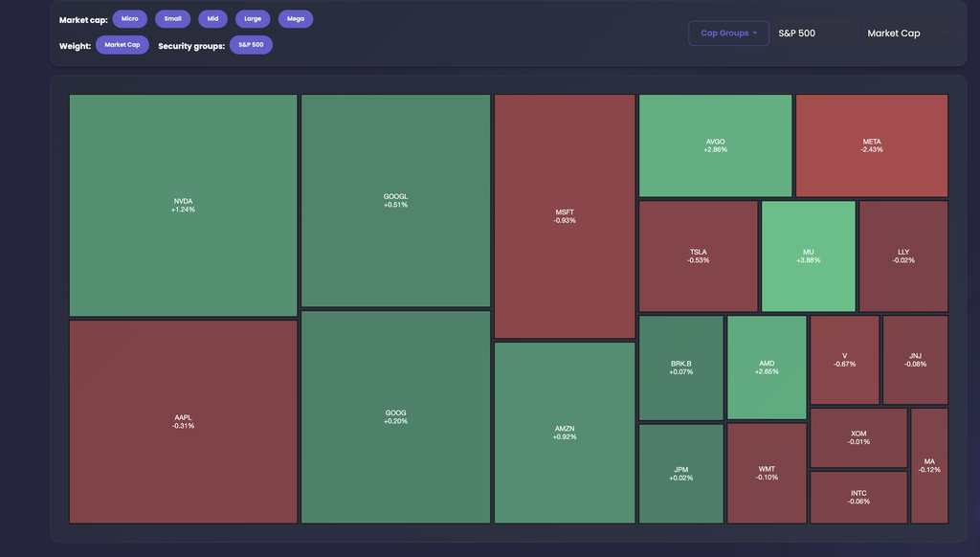Click the MSFT tile showing -0.93%
Viewport: 980px width, 557px height.
(565, 216)
